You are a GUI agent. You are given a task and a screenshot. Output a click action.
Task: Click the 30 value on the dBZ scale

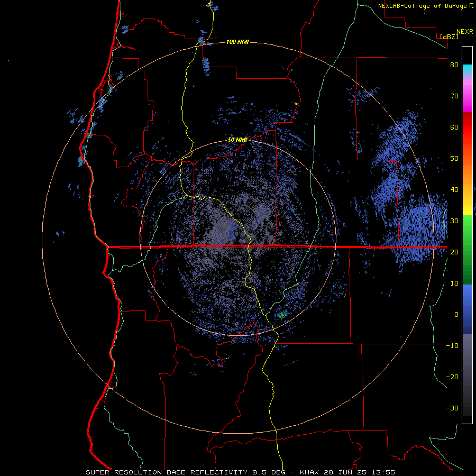454,221
